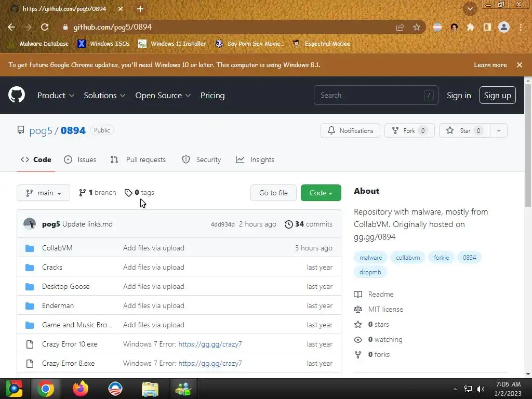Open the CollabVM folder

tap(57, 248)
